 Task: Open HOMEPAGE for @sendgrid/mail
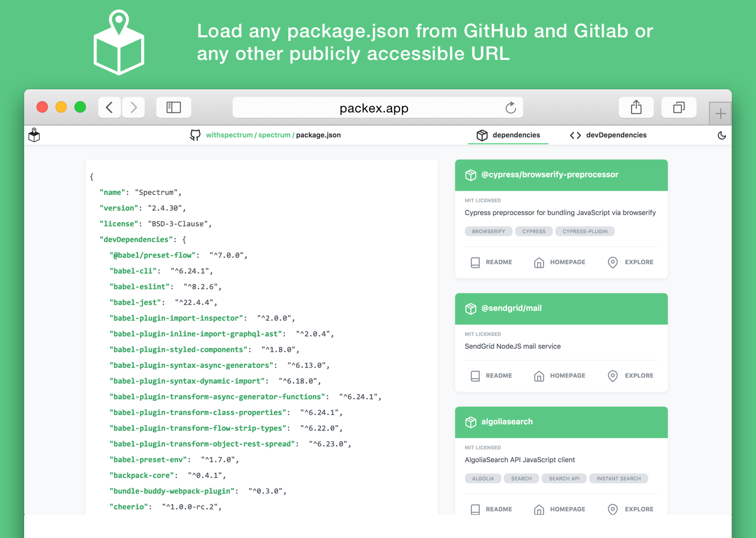pos(560,376)
